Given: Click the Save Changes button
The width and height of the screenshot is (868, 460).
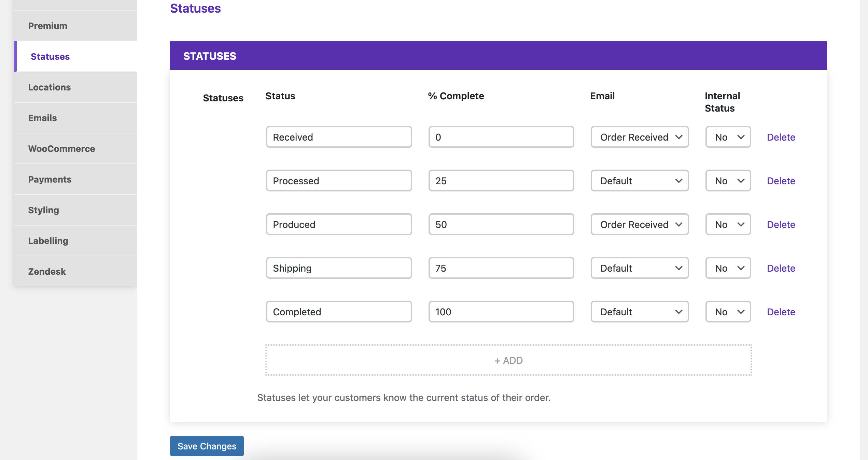Looking at the screenshot, I should point(207,446).
